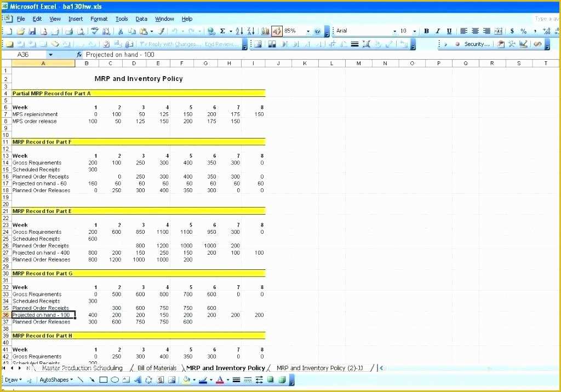
Task: Click the Format Painter brush icon
Action: coord(162,31)
